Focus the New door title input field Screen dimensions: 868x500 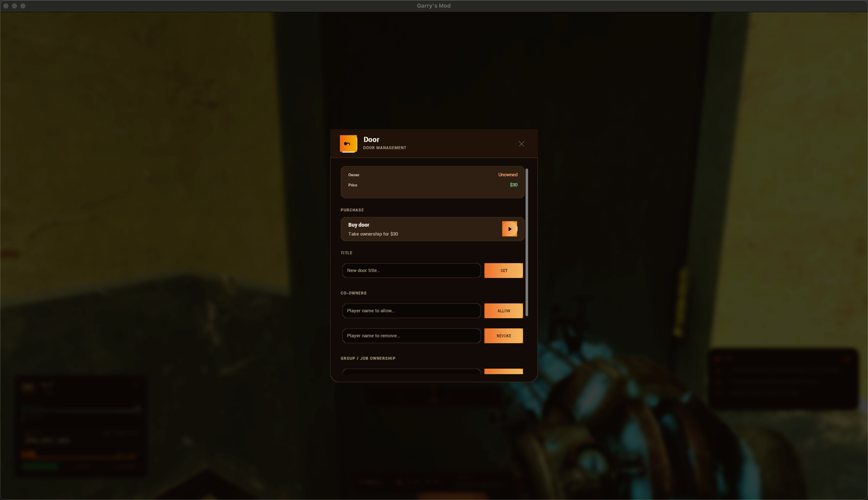pos(411,271)
